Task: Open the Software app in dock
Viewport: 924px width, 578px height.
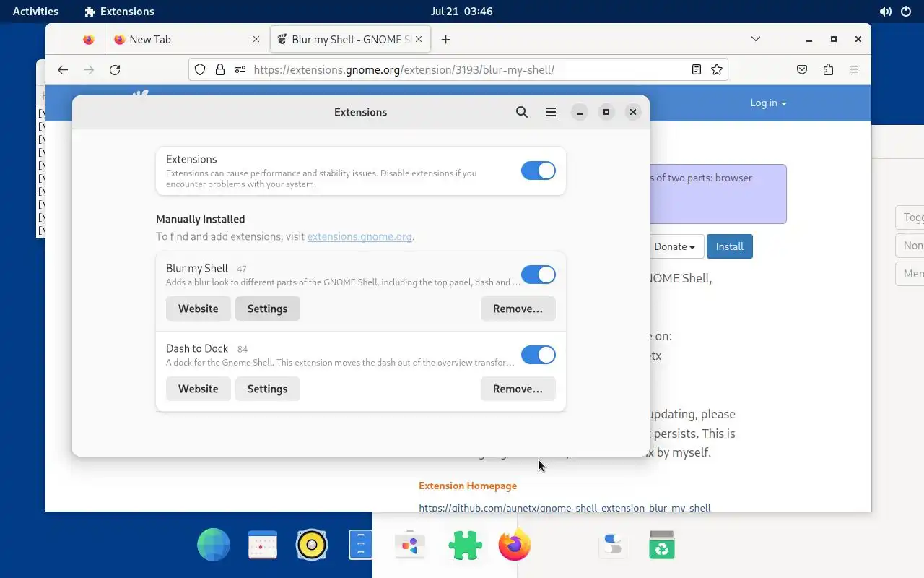Action: 409,545
